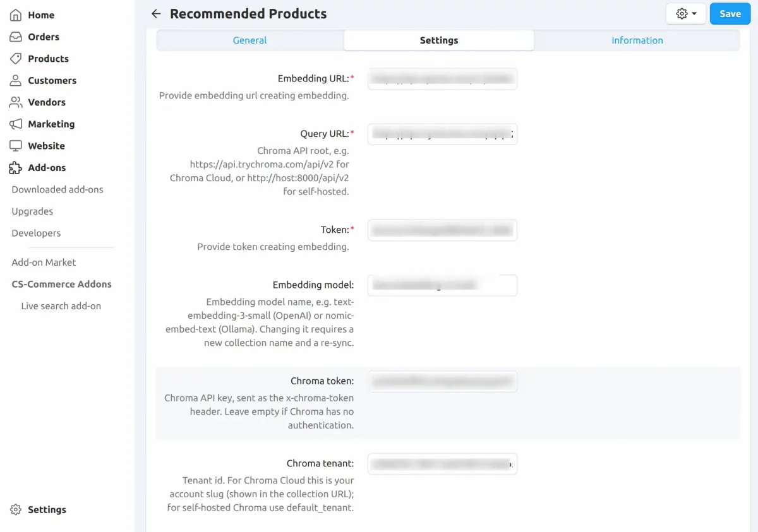Click "Provide embedding url creating embedding." hint

point(254,96)
